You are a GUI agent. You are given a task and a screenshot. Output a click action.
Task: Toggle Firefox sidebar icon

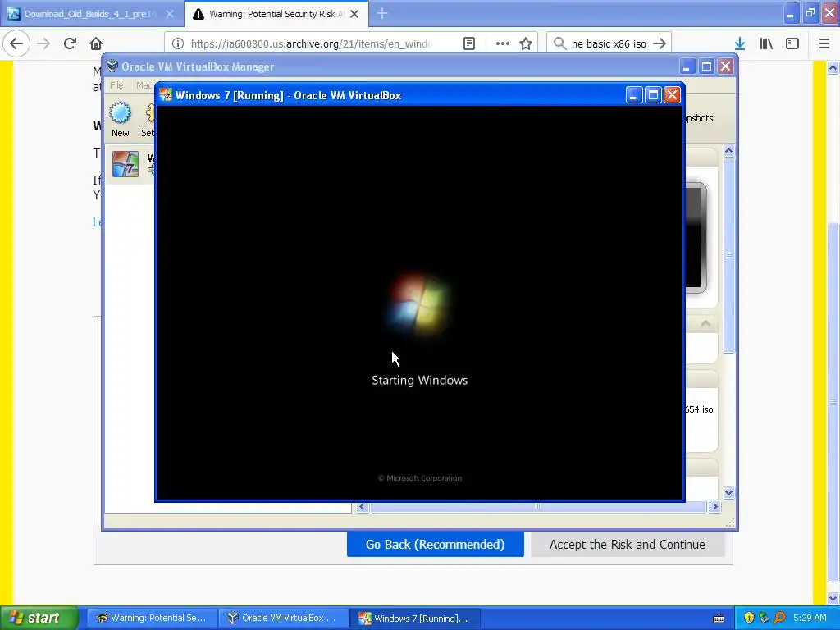pyautogui.click(x=792, y=43)
